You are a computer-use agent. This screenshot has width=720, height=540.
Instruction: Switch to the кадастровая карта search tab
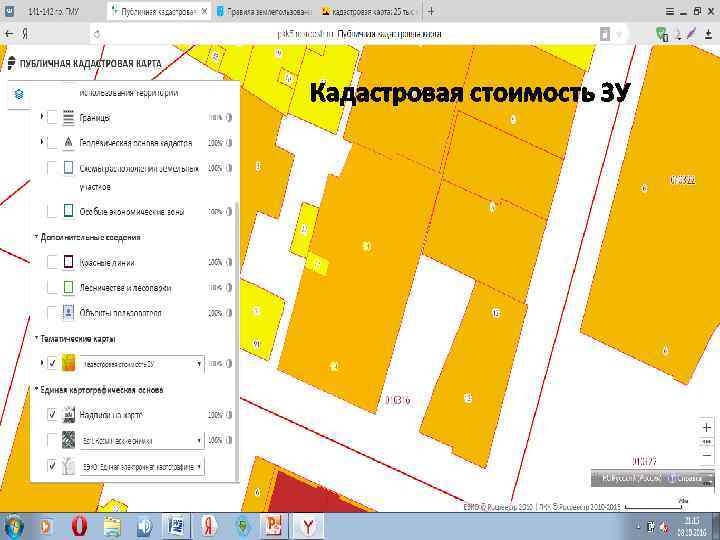[370, 11]
